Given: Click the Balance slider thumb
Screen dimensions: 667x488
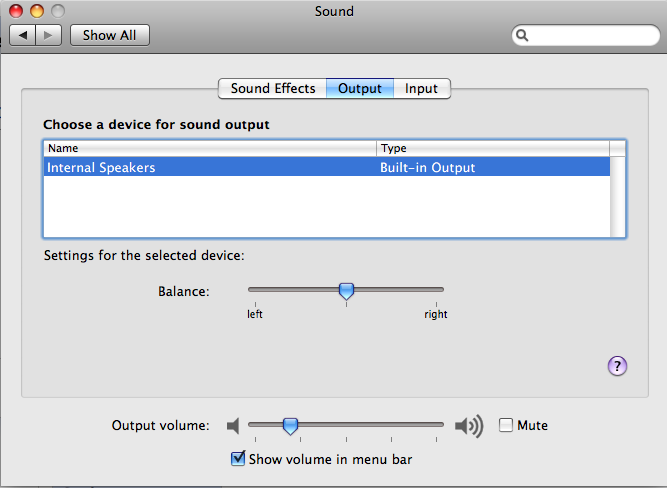Looking at the screenshot, I should click(346, 291).
